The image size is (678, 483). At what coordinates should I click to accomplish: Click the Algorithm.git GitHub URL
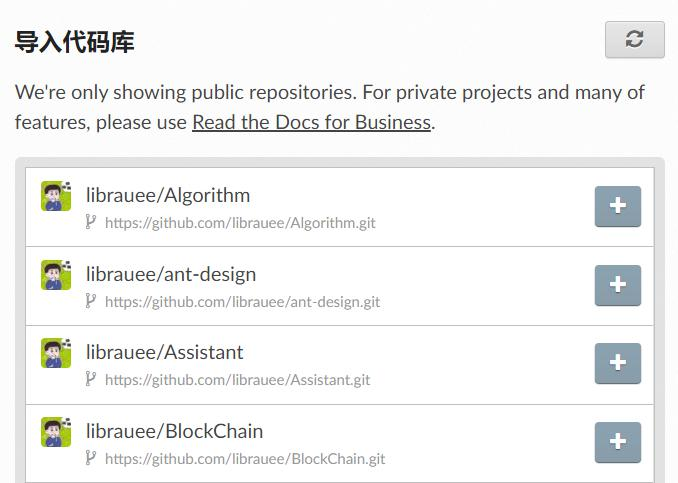tap(240, 222)
